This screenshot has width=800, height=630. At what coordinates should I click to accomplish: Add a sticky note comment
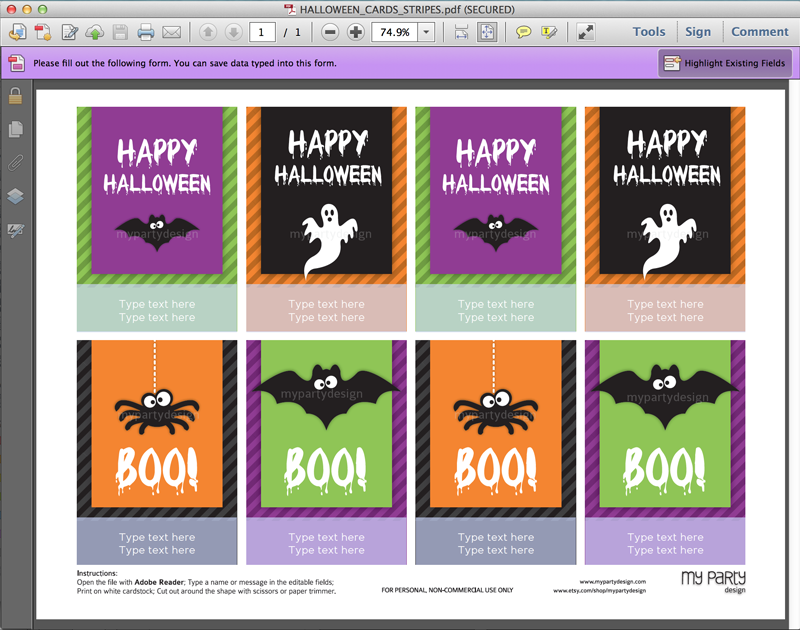(x=523, y=32)
